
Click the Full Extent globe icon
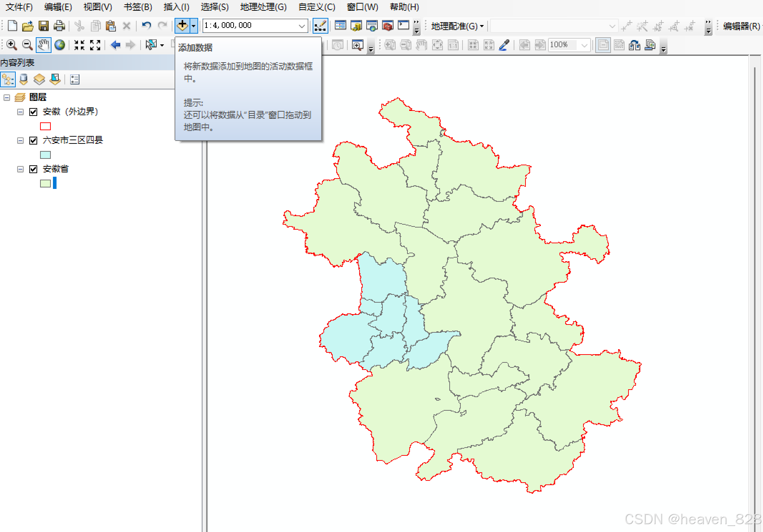tap(60, 45)
